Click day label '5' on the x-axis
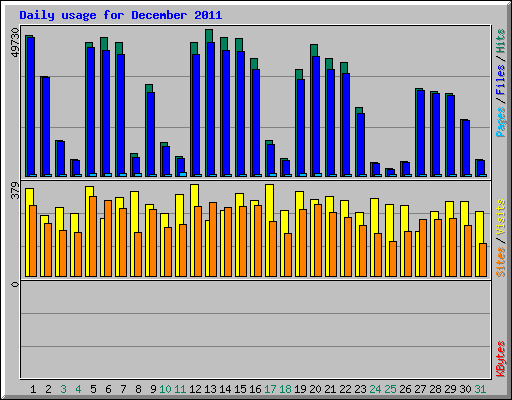512x400 pixels. [x=93, y=389]
